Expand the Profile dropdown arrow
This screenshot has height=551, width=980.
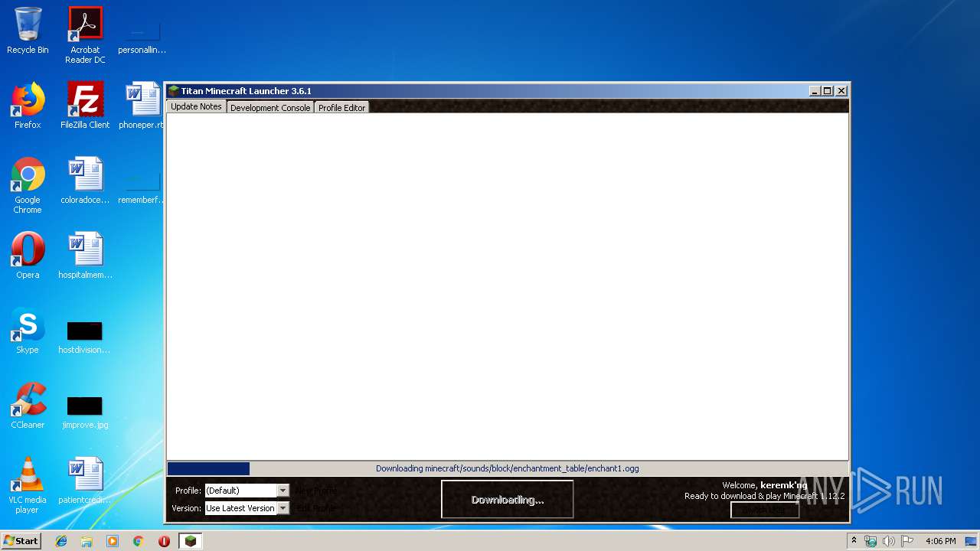[283, 491]
